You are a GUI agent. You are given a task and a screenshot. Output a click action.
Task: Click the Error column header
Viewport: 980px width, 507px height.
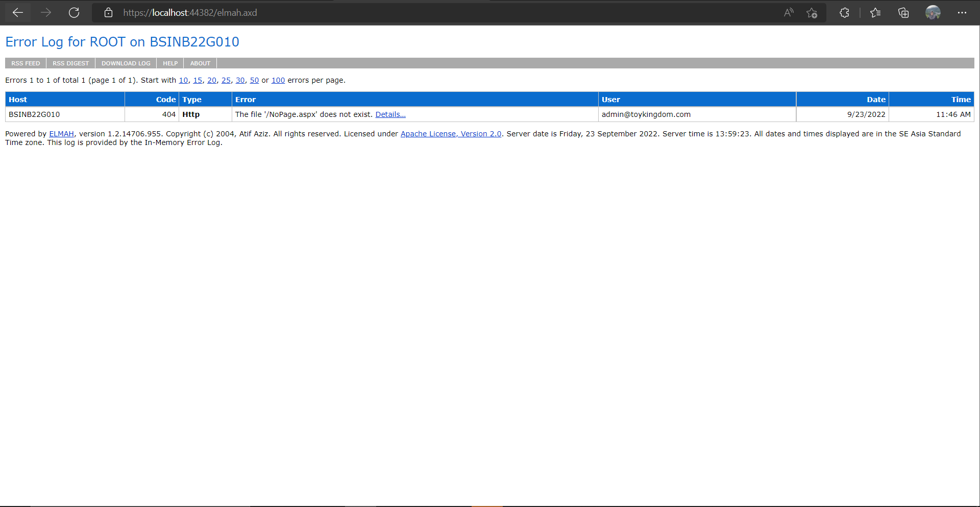click(x=415, y=100)
